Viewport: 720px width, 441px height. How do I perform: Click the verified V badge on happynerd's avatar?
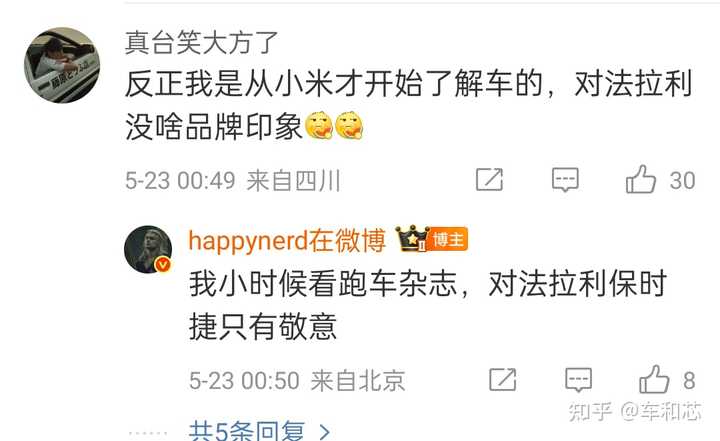163,265
